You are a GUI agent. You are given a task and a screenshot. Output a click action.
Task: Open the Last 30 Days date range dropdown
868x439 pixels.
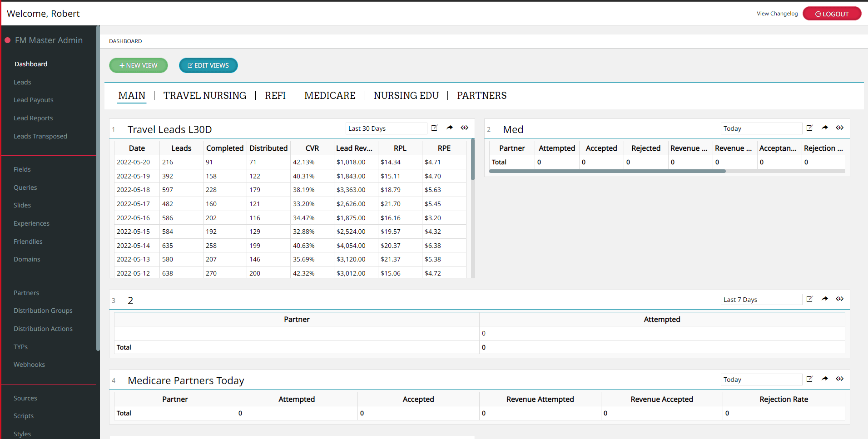[x=386, y=128]
